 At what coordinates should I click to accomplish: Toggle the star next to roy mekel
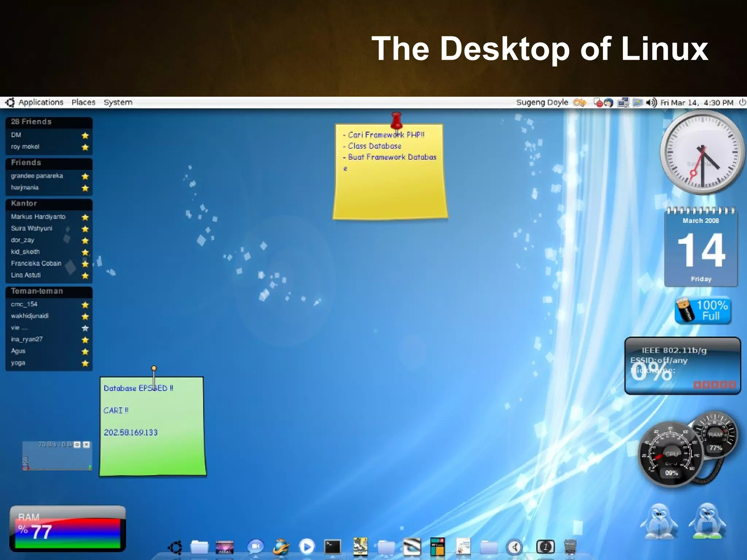point(85,147)
